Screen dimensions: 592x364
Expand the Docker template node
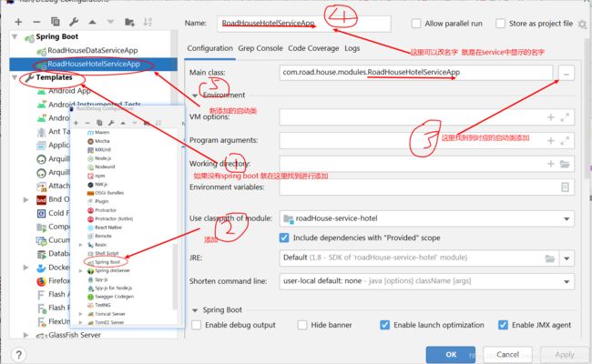tap(26, 268)
